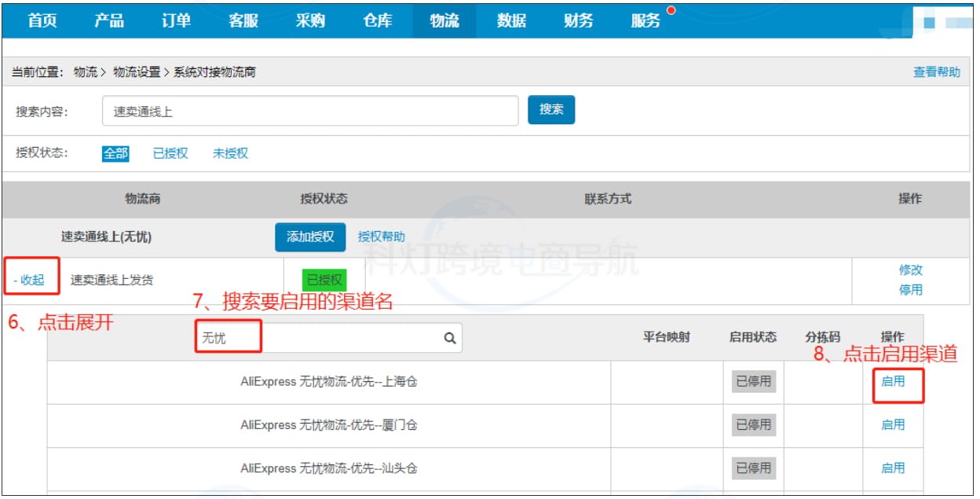
Task: Filter by 已授权 status
Action: [170, 153]
